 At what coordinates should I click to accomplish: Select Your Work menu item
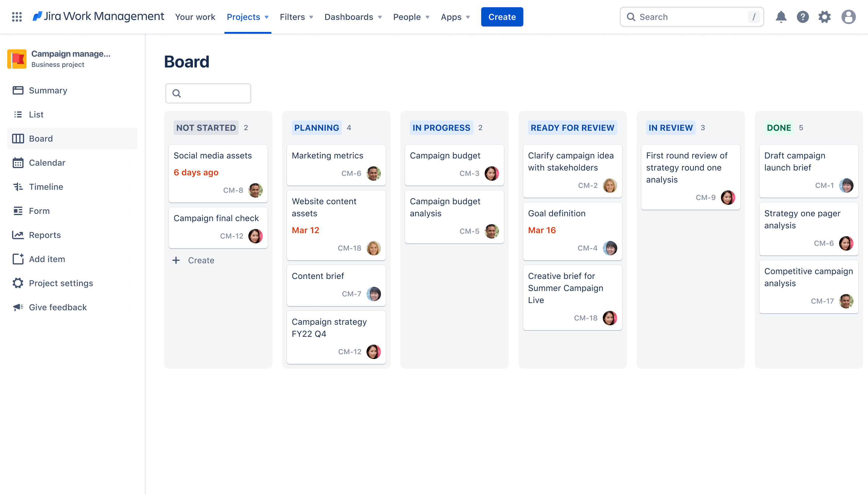195,17
